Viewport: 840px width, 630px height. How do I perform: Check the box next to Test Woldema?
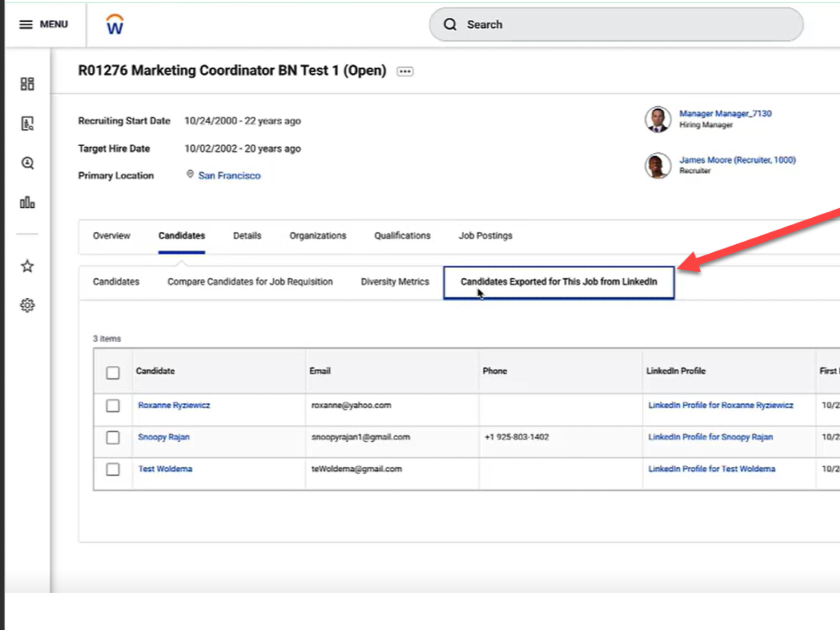pyautogui.click(x=113, y=470)
